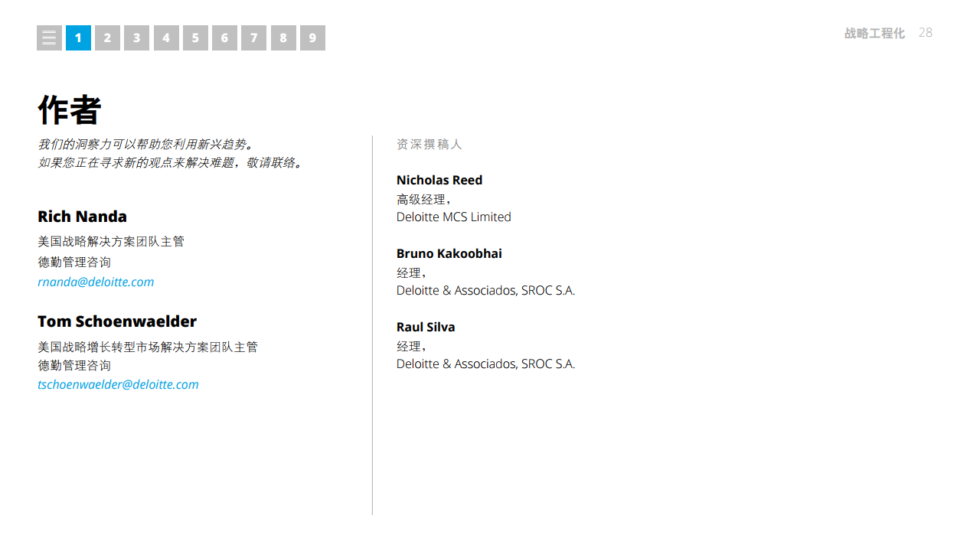Click Nicholas Reed contributor name
The width and height of the screenshot is (980, 551).
tap(439, 180)
